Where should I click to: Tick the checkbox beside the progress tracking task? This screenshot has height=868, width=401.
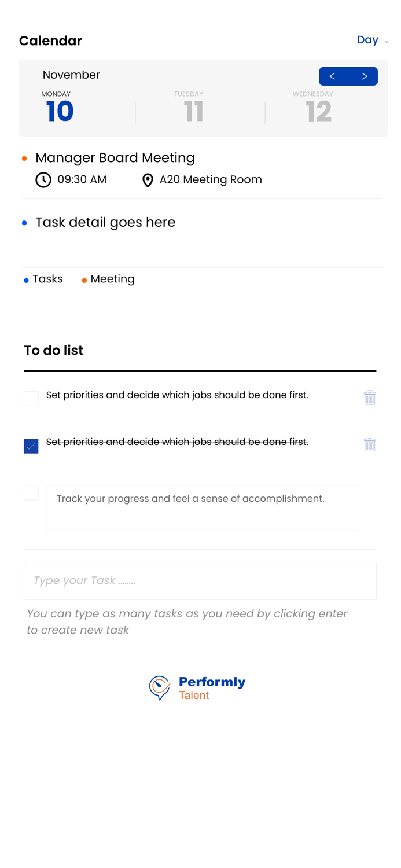click(31, 492)
